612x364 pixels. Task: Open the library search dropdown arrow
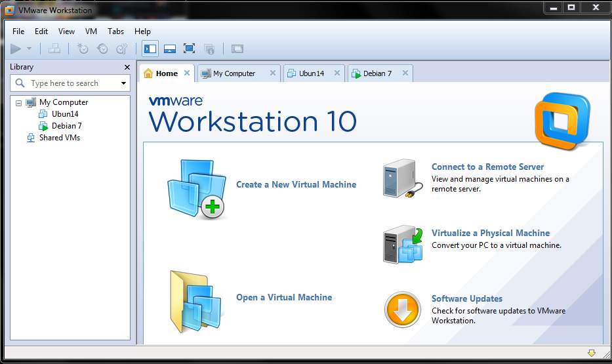123,83
